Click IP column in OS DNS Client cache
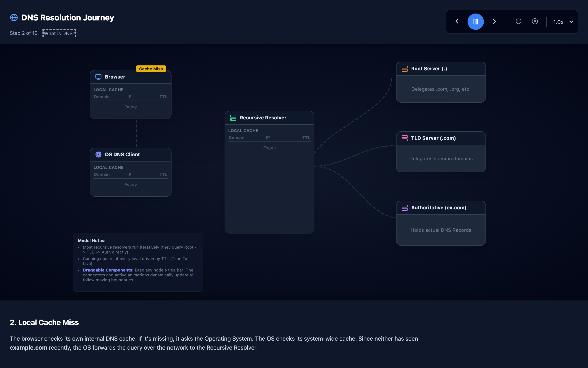Image resolution: width=588 pixels, height=368 pixels. (x=129, y=175)
